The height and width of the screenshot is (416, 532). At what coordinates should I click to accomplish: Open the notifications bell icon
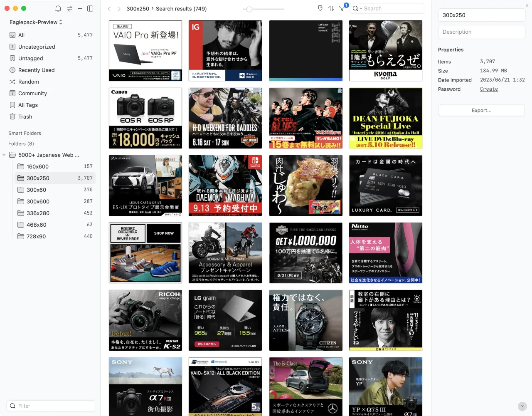point(58,8)
